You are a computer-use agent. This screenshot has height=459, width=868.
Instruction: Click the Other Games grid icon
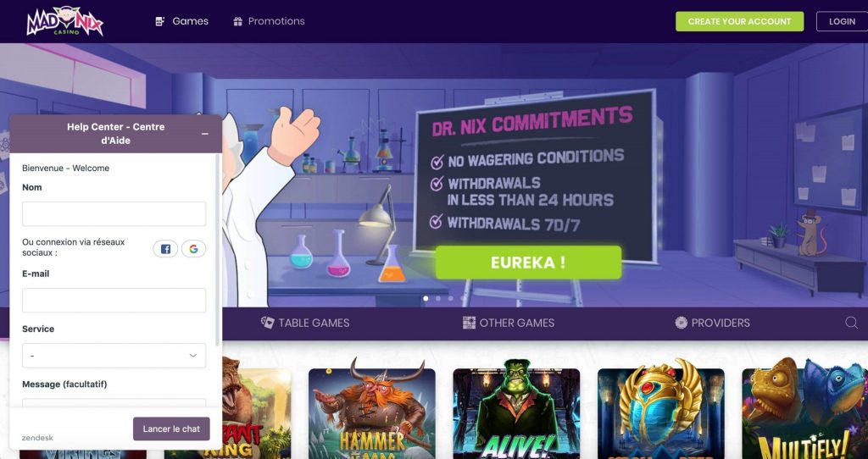coord(469,323)
